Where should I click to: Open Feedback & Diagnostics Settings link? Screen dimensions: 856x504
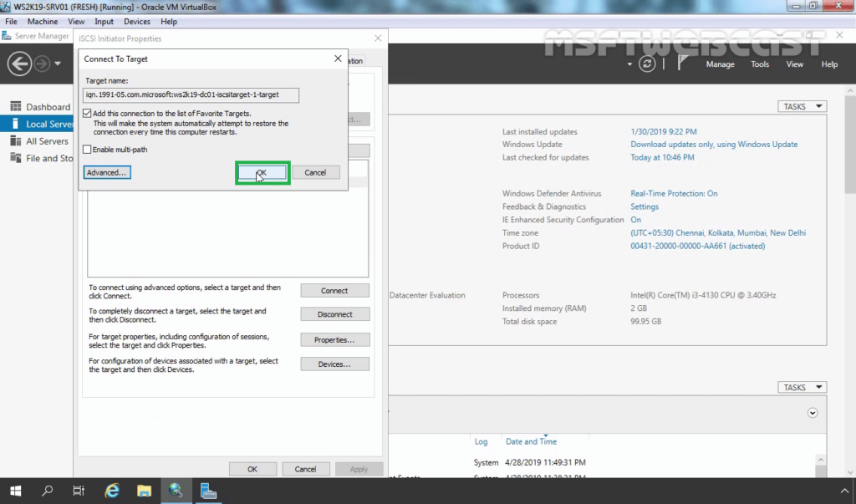coord(645,206)
